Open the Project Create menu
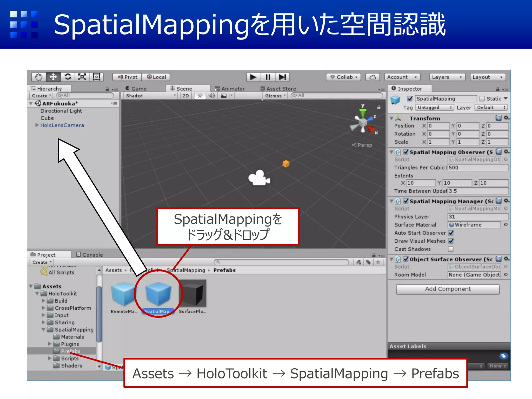Viewport: 532px width, 399px height. pyautogui.click(x=42, y=262)
